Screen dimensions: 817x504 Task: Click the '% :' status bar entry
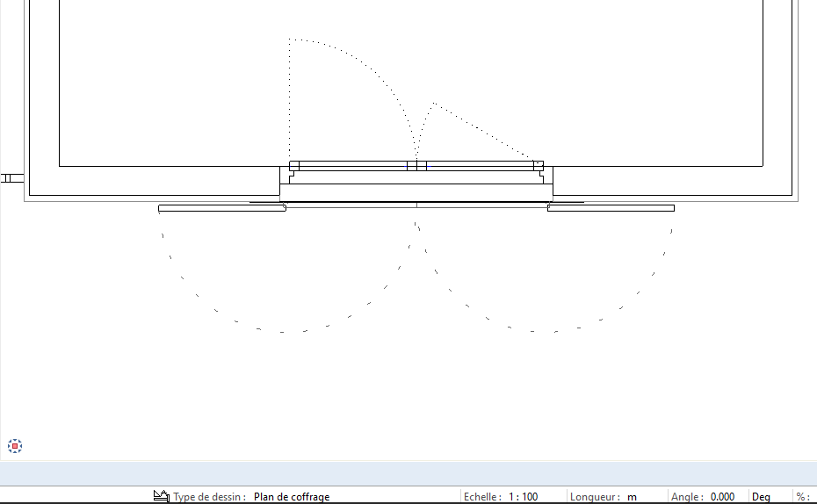coord(803,497)
